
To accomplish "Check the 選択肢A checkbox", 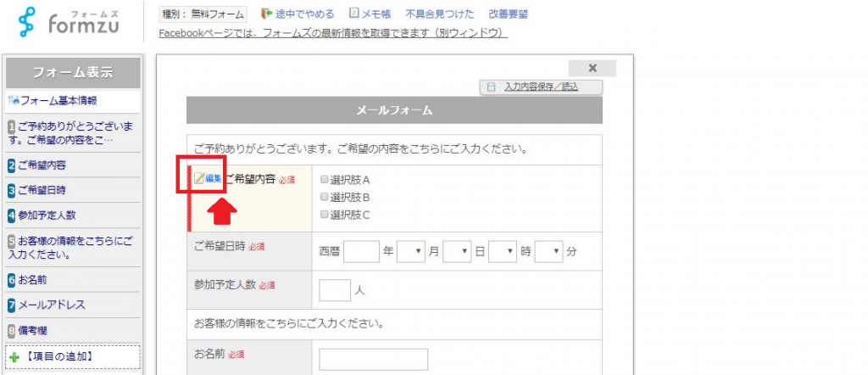I will click(x=325, y=180).
